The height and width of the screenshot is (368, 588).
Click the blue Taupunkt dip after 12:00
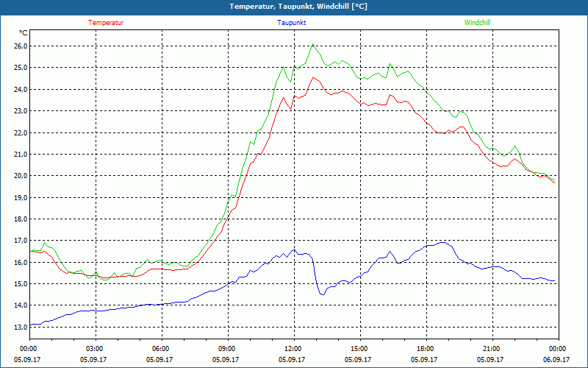point(322,294)
